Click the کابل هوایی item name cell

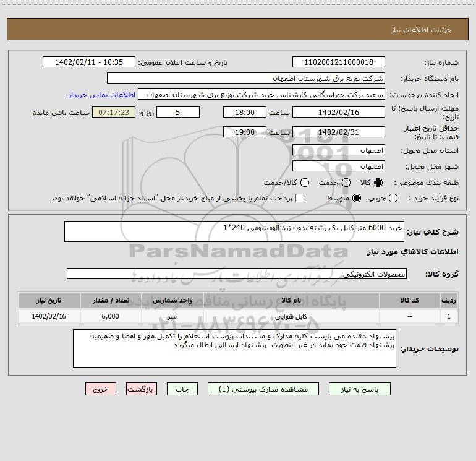(x=291, y=316)
